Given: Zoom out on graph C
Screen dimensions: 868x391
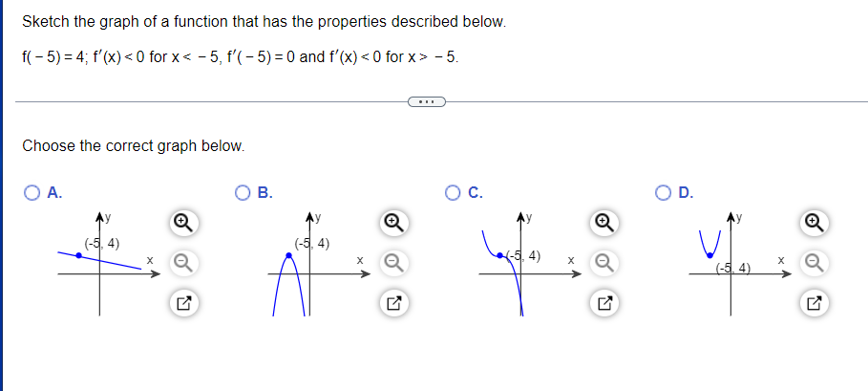Looking at the screenshot, I should click(603, 263).
